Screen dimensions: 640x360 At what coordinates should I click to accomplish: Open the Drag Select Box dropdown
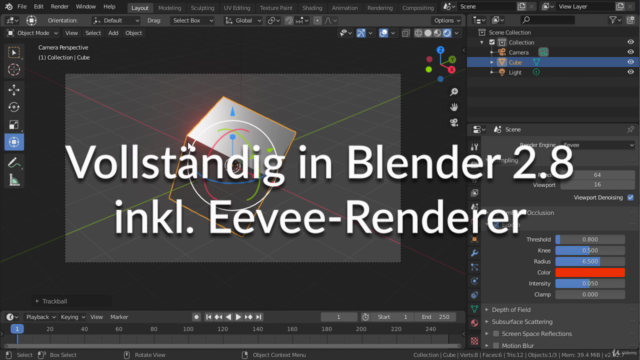[192, 20]
